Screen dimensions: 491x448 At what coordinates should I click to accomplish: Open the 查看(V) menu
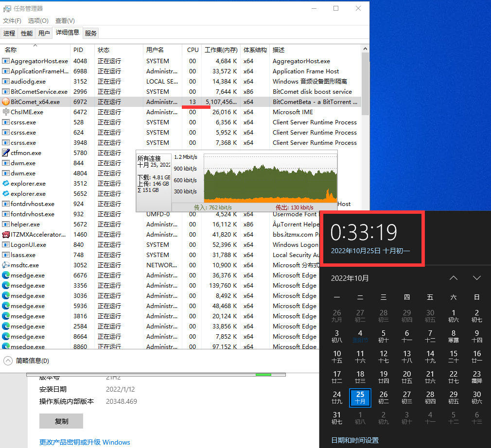click(65, 21)
